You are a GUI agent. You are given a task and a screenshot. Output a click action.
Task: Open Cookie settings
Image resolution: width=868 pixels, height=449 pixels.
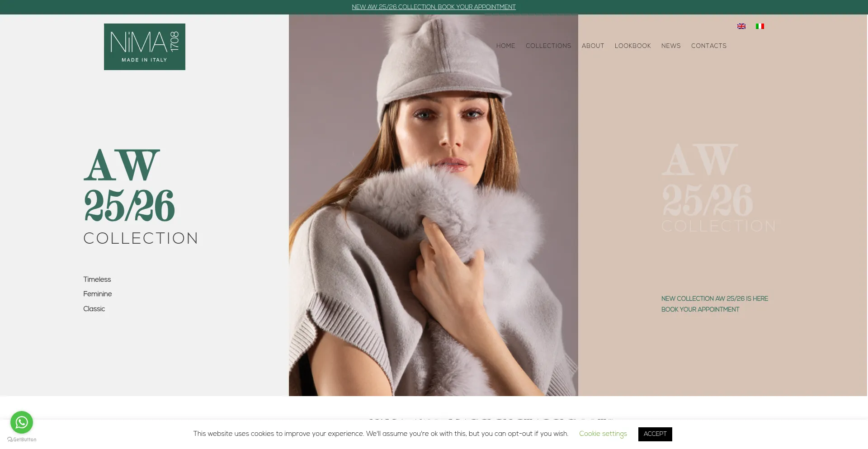click(603, 434)
